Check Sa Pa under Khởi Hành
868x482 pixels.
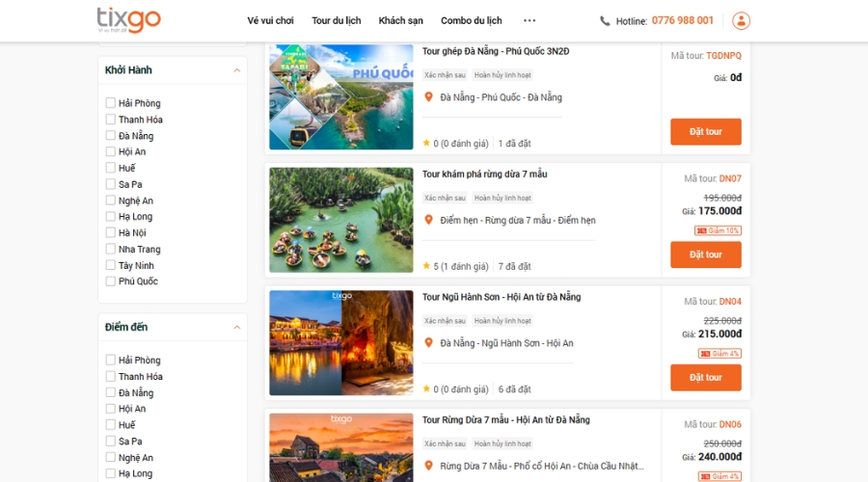[x=111, y=184]
